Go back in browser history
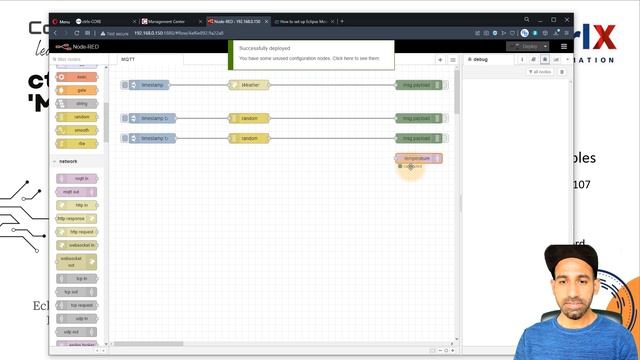 coord(56,33)
